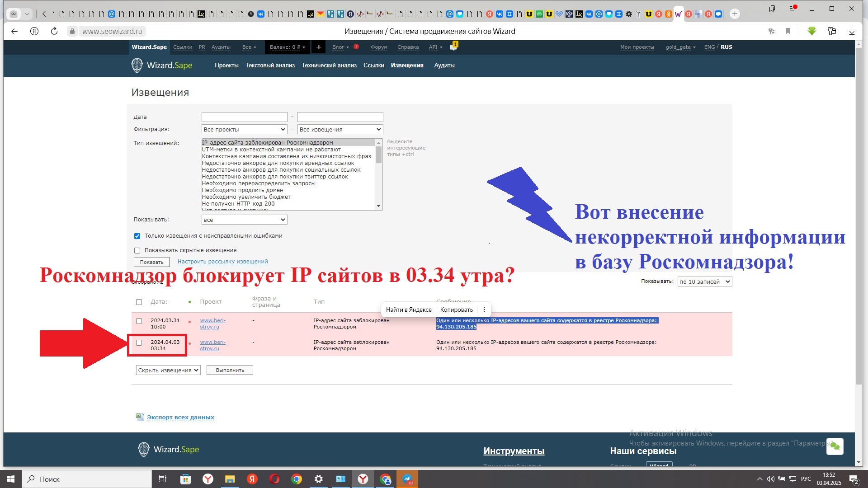
Task: Click 'Экспорт всех данных' link
Action: point(180,417)
